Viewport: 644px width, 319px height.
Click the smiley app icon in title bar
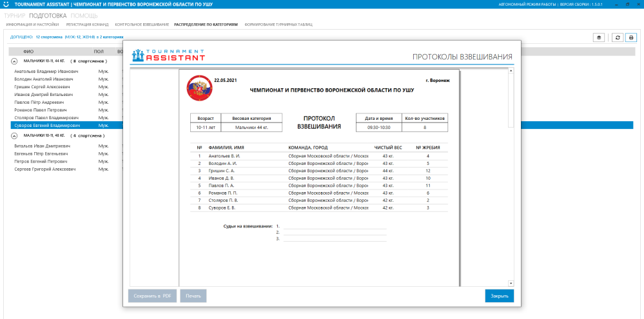[x=6, y=4]
